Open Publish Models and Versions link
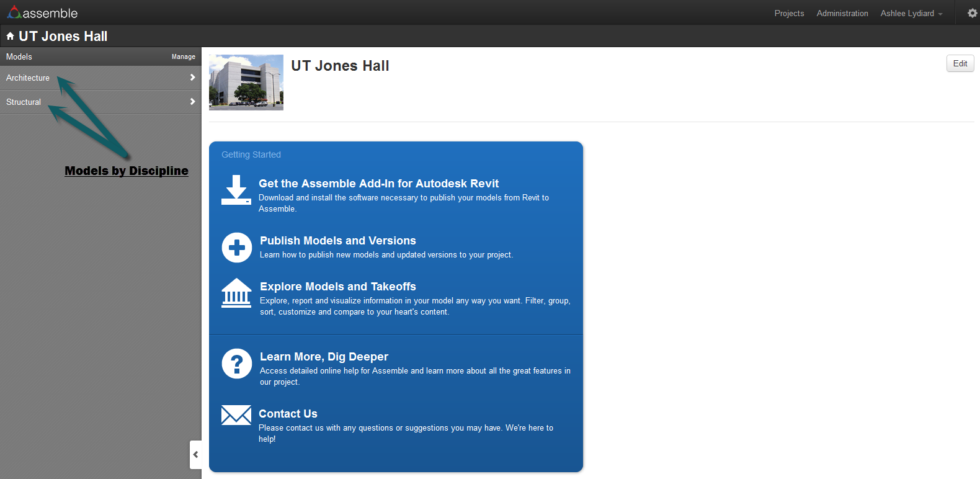 coord(338,241)
